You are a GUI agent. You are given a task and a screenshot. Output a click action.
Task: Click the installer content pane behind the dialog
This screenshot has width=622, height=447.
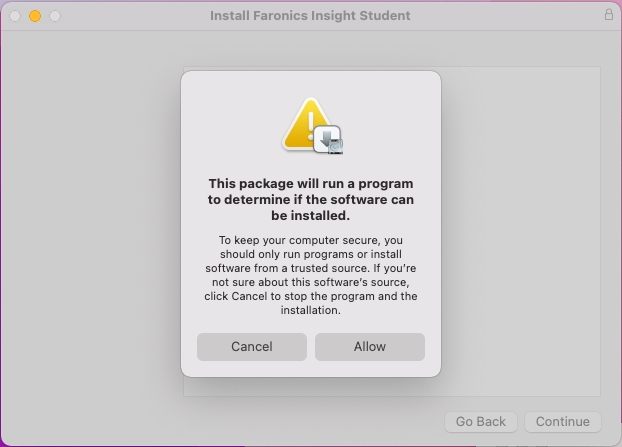(x=520, y=230)
